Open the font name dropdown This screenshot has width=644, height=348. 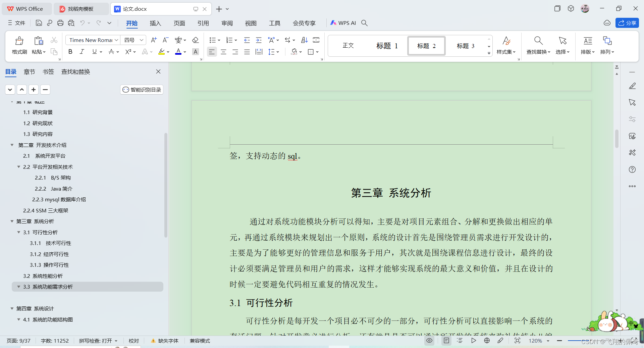116,40
